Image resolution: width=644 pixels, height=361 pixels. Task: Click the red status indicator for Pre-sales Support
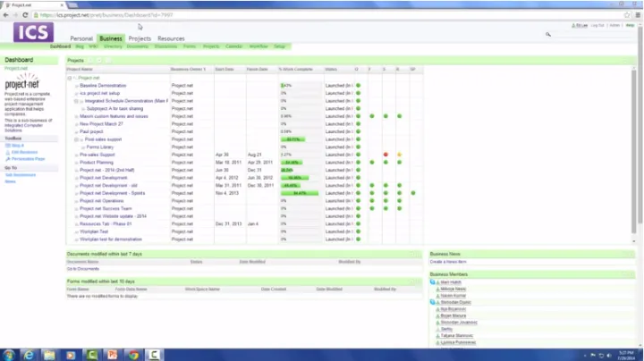[386, 155]
